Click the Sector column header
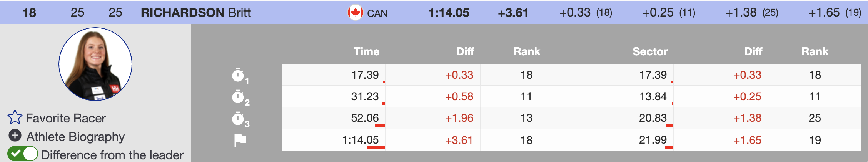The height and width of the screenshot is (162, 868). point(650,51)
